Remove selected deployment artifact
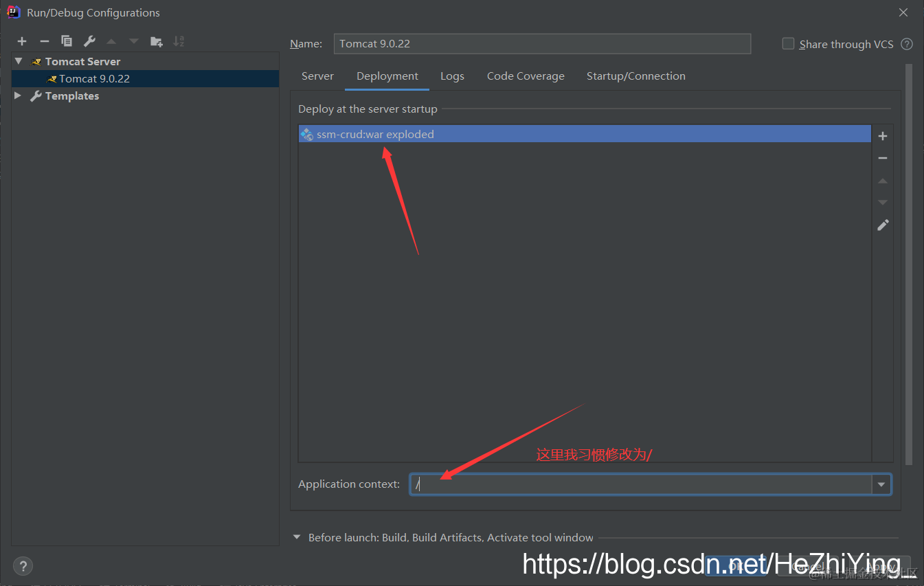924x586 pixels. coord(883,158)
